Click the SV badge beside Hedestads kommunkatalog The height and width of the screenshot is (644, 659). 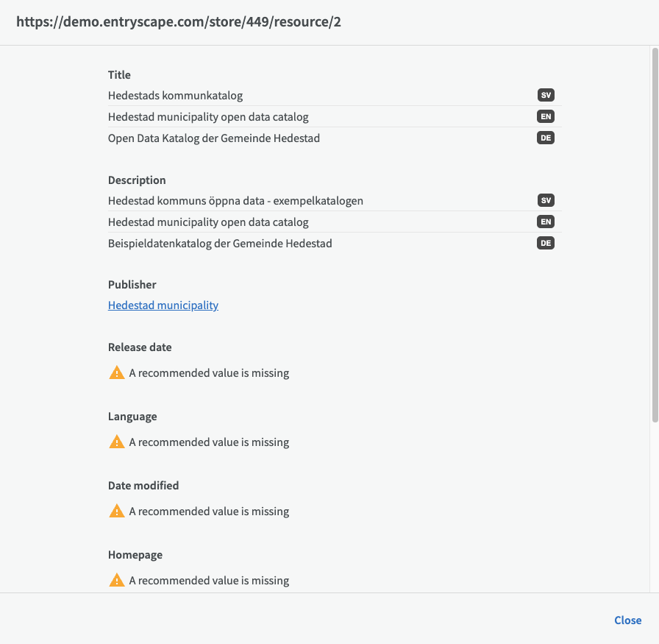[x=545, y=95]
